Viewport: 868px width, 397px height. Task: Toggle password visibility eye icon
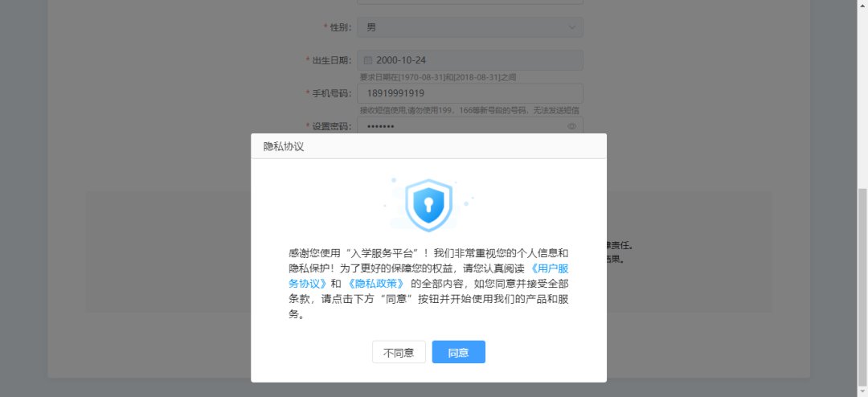click(572, 126)
